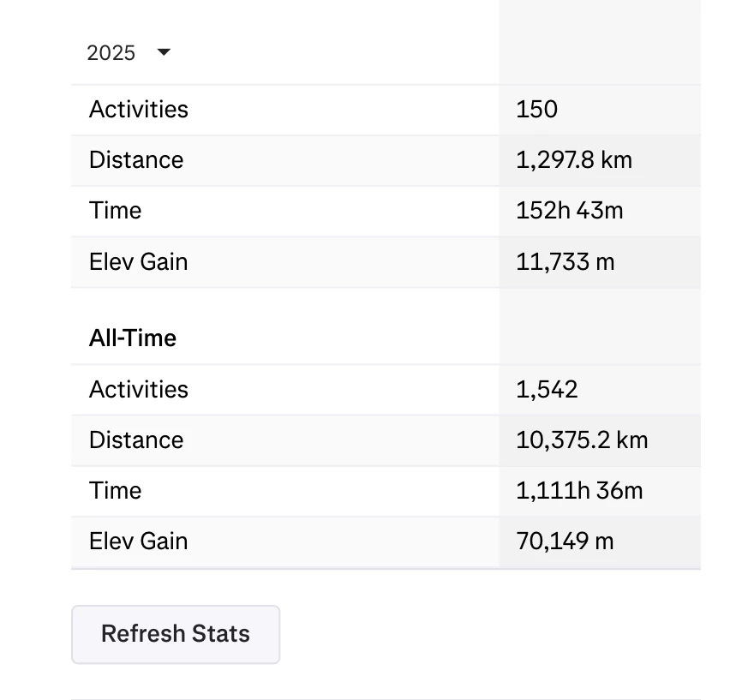This screenshot has height=700, width=730.
Task: Click the 150 activities value
Action: pos(536,110)
